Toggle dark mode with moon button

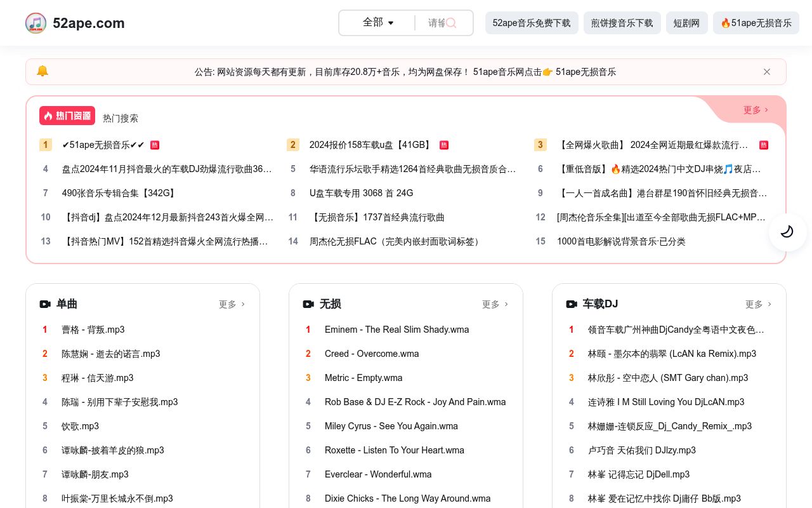pos(787,232)
